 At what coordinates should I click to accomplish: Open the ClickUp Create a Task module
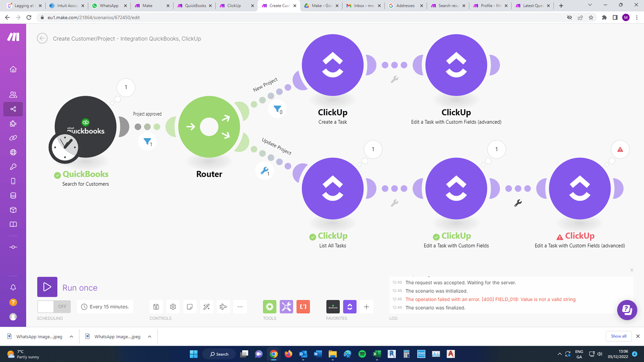click(x=333, y=65)
